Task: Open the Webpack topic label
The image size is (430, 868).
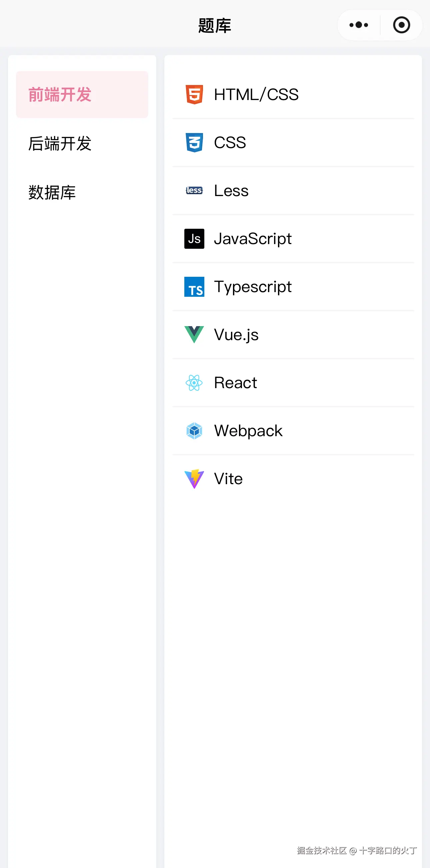Action: click(248, 430)
